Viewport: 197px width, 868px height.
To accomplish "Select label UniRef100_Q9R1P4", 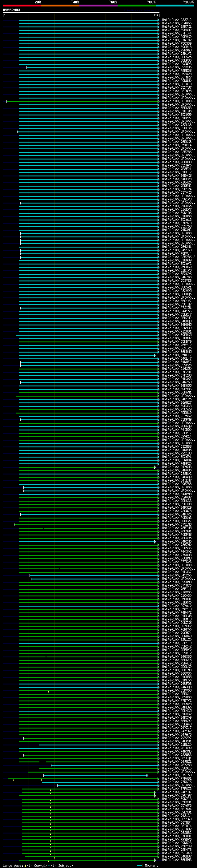I will point(177,189).
